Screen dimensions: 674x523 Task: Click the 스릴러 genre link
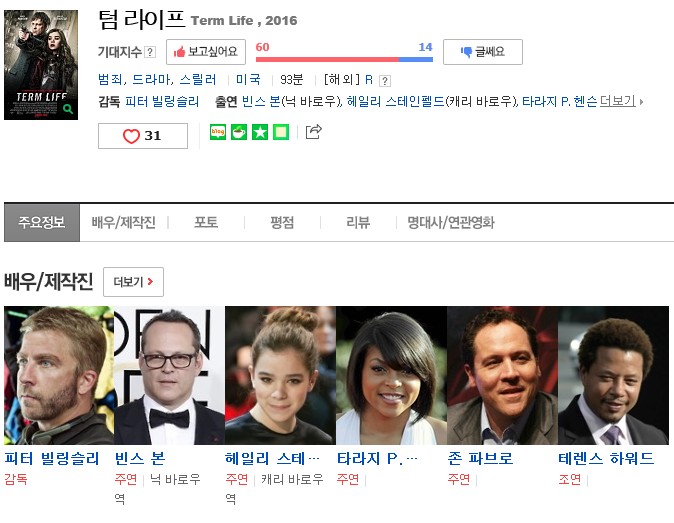click(x=198, y=80)
